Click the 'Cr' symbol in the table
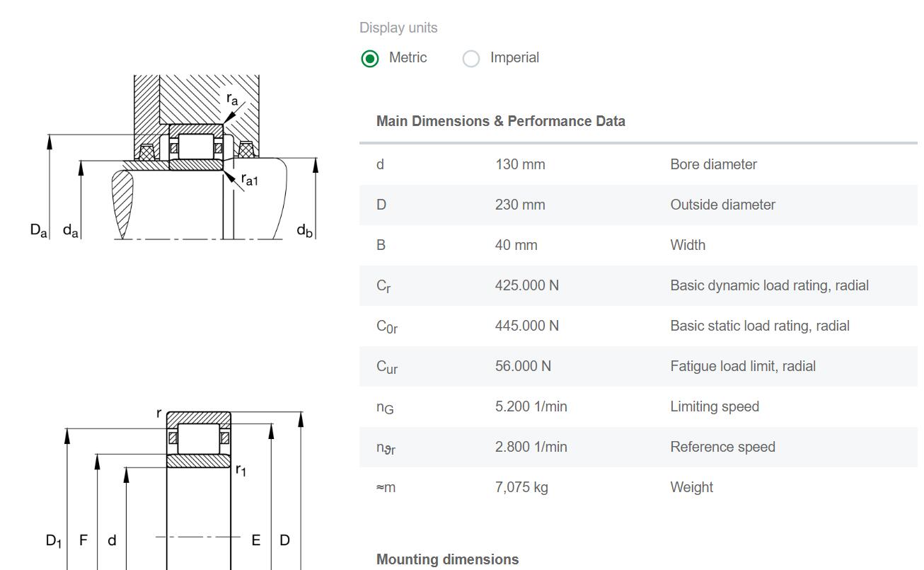 (383, 286)
